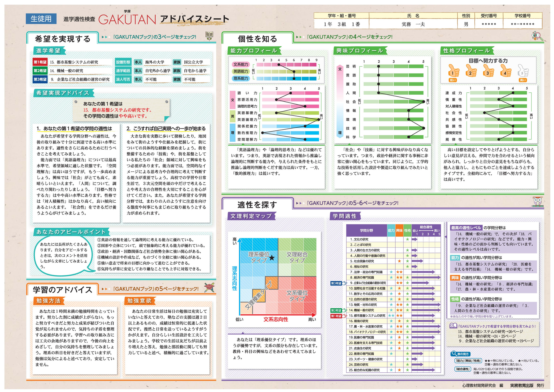Click the 表の見方 magnifier icon
This screenshot has height=392, width=554.
click(x=454, y=354)
